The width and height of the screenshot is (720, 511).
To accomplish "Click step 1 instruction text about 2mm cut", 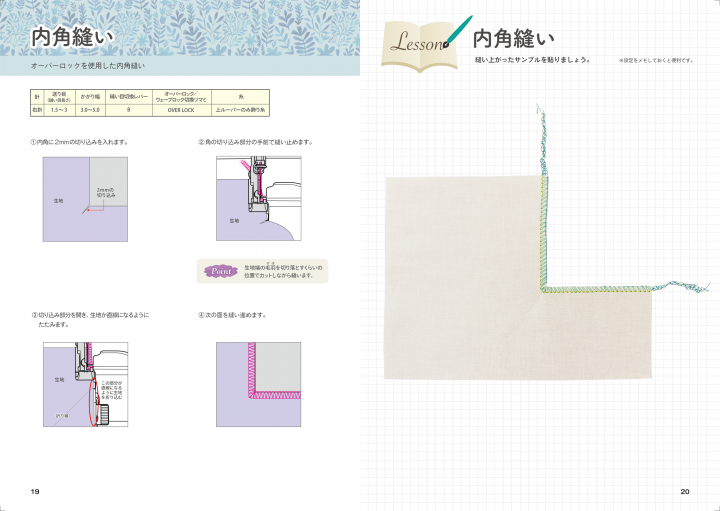I will coord(80,141).
